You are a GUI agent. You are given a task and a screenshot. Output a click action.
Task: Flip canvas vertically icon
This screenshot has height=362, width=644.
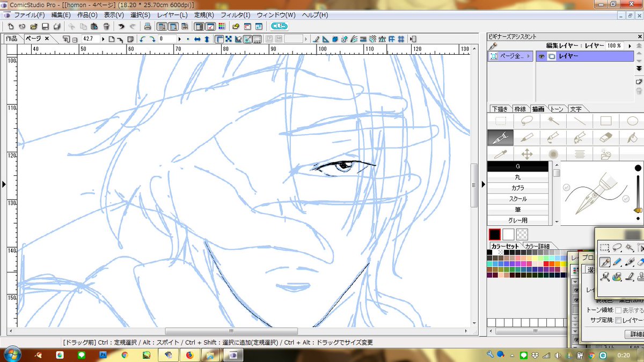[207, 39]
